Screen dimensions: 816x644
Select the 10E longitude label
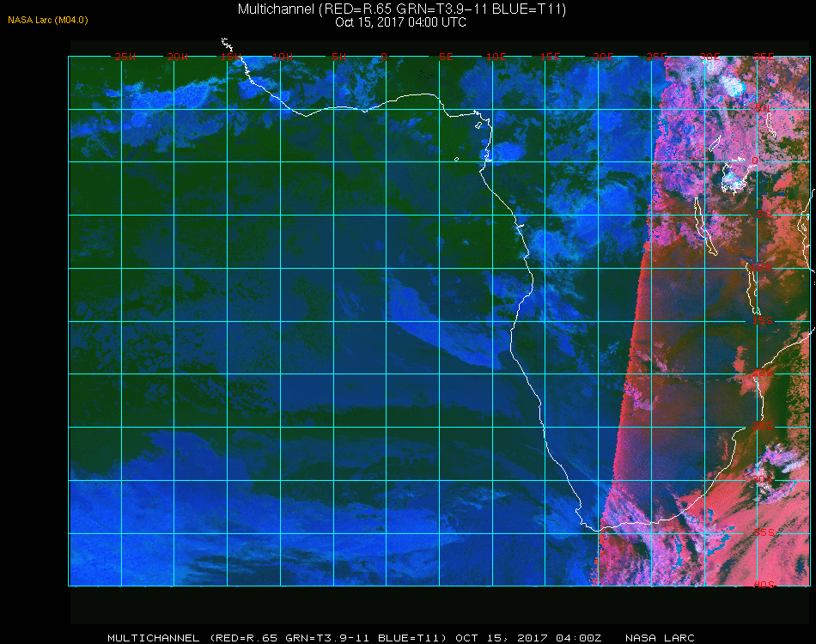click(x=496, y=57)
